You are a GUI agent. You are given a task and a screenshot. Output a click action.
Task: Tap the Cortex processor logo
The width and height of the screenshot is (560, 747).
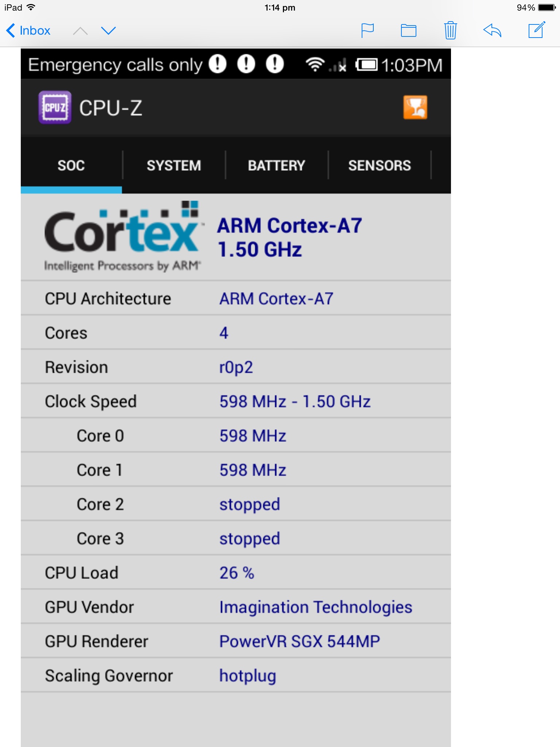coord(121,236)
